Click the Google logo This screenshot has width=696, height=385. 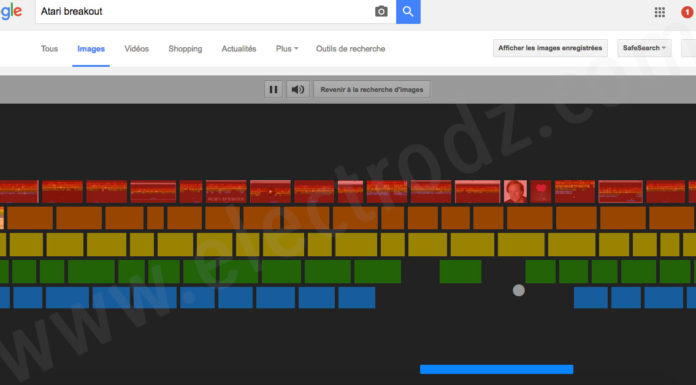pos(11,12)
